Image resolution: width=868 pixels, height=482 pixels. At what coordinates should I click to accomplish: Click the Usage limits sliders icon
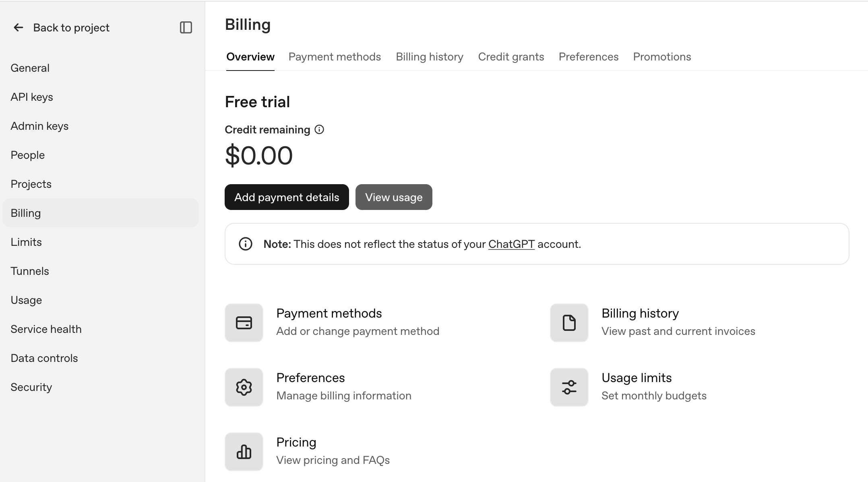(569, 387)
